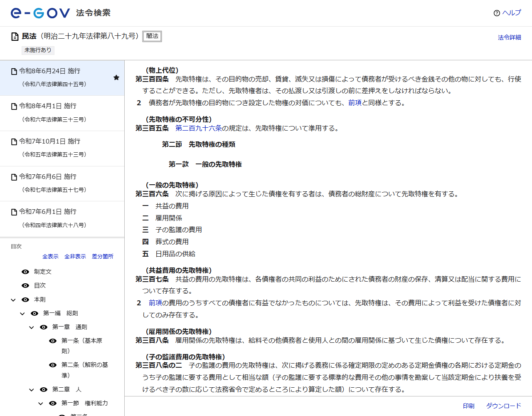Hide the 本則 section via eye icon
Screen dimensions: 532x416
(25, 300)
